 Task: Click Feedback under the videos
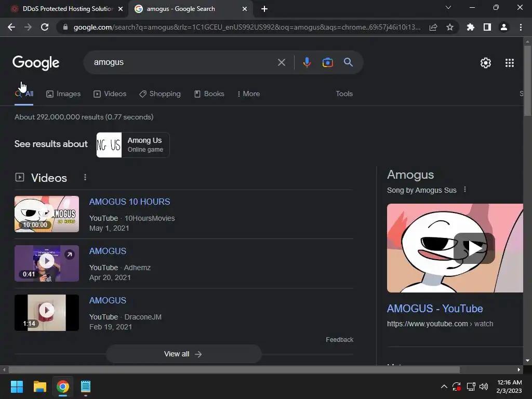[x=339, y=340]
